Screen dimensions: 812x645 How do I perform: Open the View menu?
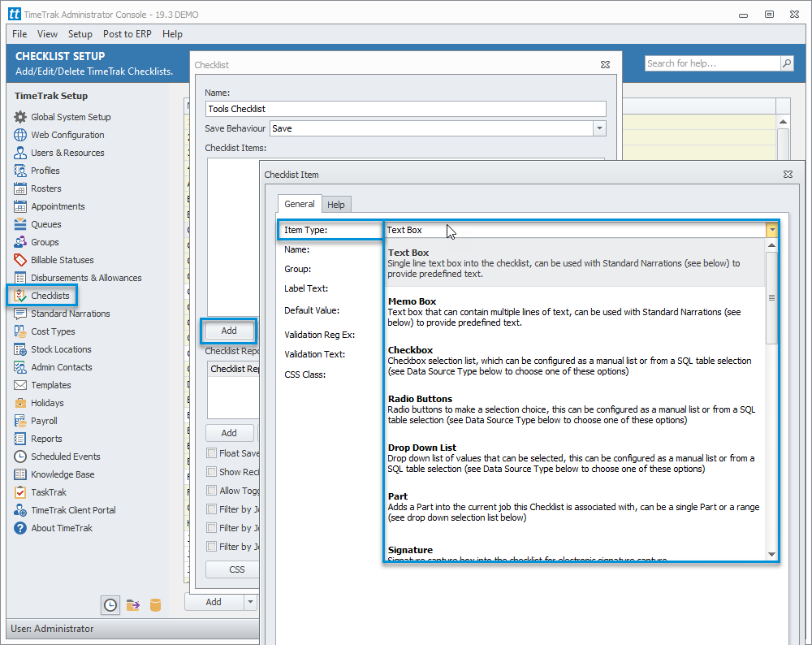click(47, 34)
